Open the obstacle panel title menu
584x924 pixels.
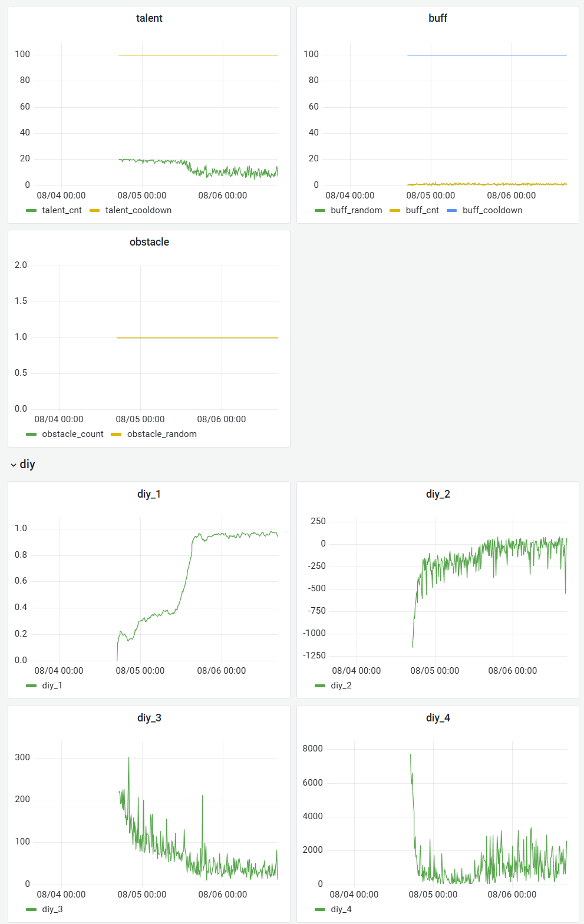(x=149, y=242)
